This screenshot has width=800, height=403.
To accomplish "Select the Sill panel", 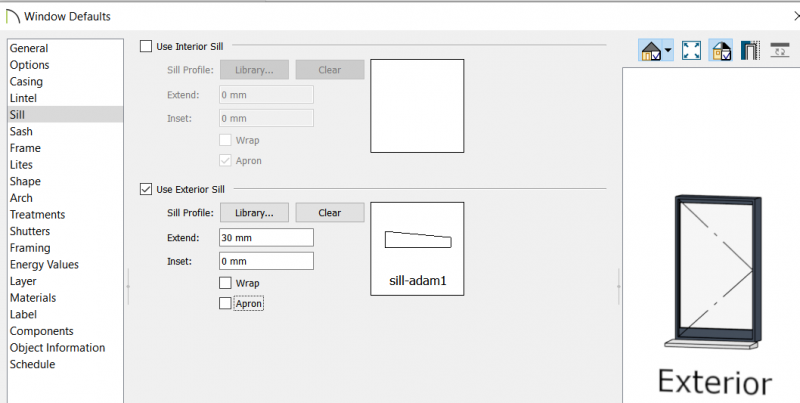I will tap(65, 115).
